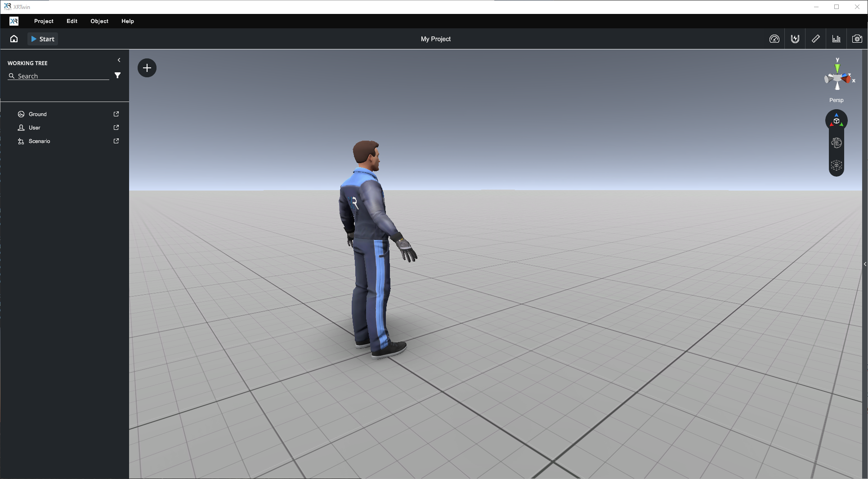
Task: Click the Home icon in the toolbar
Action: coord(13,39)
